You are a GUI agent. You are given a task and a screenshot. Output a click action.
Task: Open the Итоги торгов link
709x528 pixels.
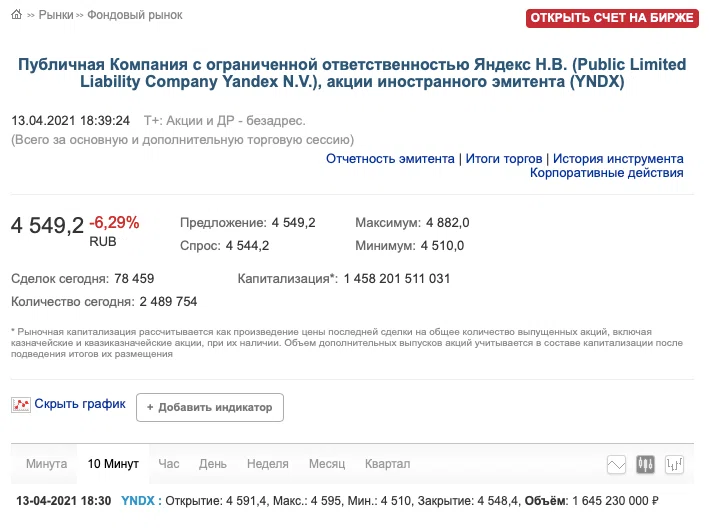pos(504,158)
